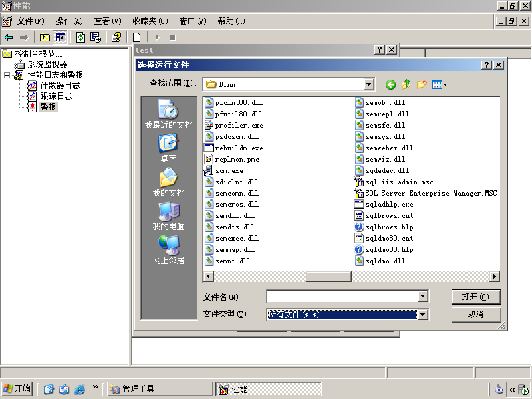Select 跟踪日志 in the console tree
This screenshot has width=532, height=399.
pyautogui.click(x=56, y=96)
